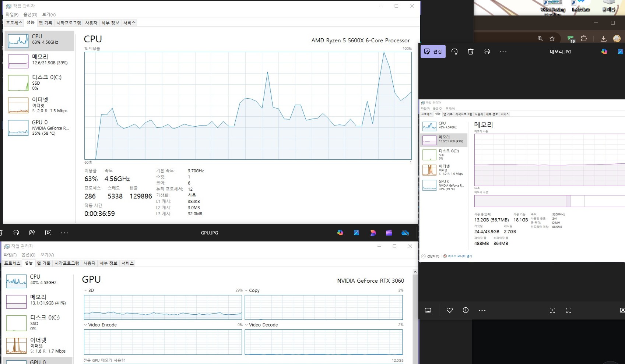Open the Copy engine graph dropdown
This screenshot has height=364, width=625.
[246, 290]
